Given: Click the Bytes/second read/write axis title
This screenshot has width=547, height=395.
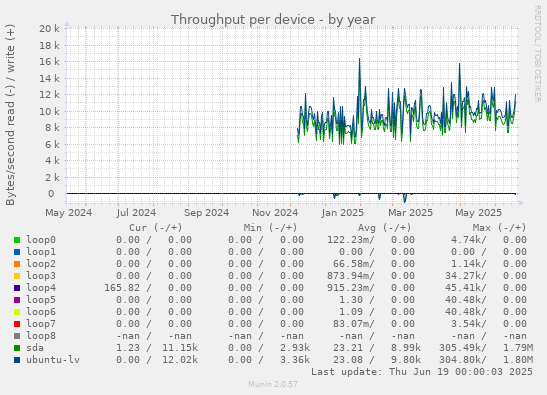Looking at the screenshot, I should pos(10,115).
